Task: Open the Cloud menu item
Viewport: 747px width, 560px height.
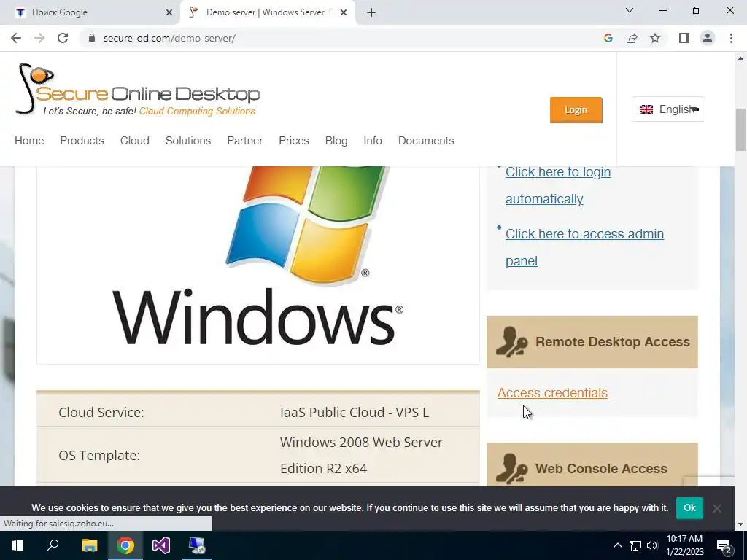Action: pos(135,141)
